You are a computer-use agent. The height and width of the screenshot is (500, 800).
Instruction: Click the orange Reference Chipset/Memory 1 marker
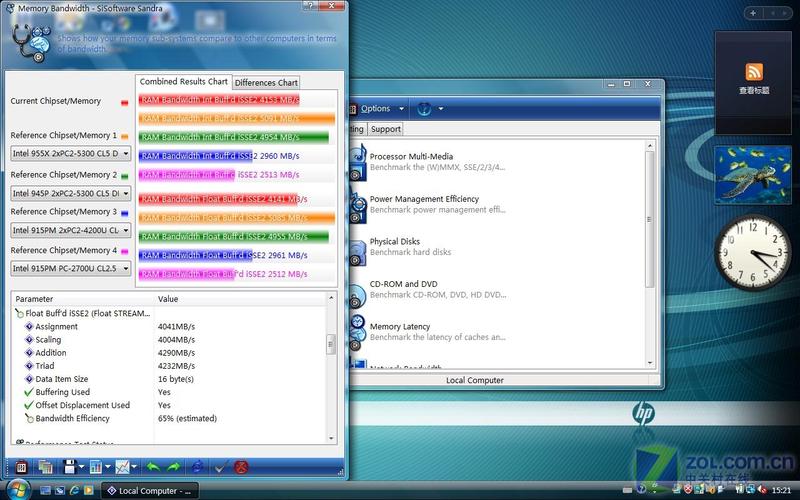(x=124, y=137)
